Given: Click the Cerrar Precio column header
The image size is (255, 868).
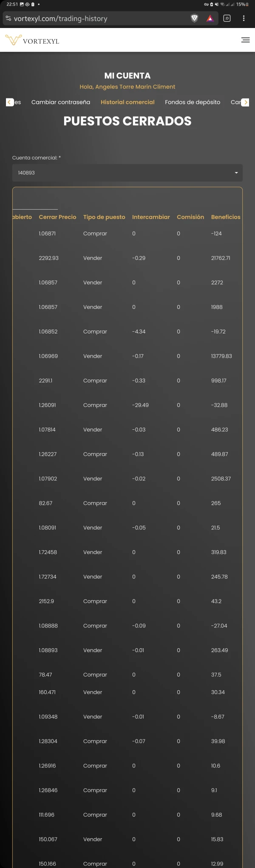Looking at the screenshot, I should tap(57, 217).
